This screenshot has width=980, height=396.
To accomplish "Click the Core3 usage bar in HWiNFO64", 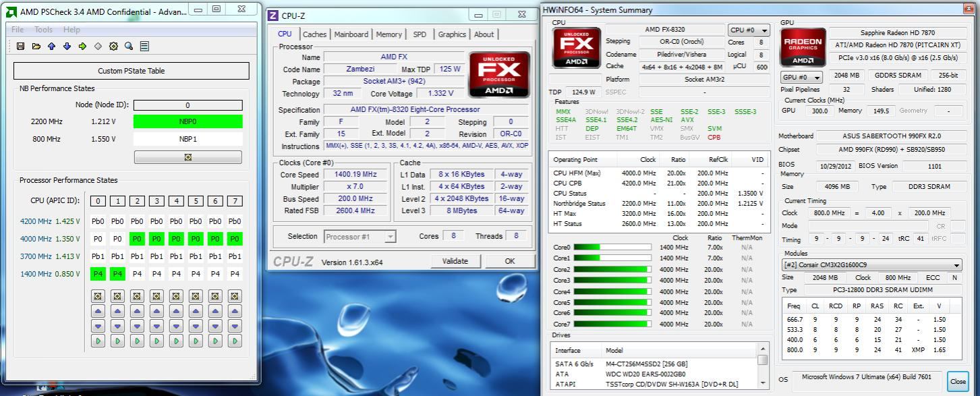I will [612, 280].
